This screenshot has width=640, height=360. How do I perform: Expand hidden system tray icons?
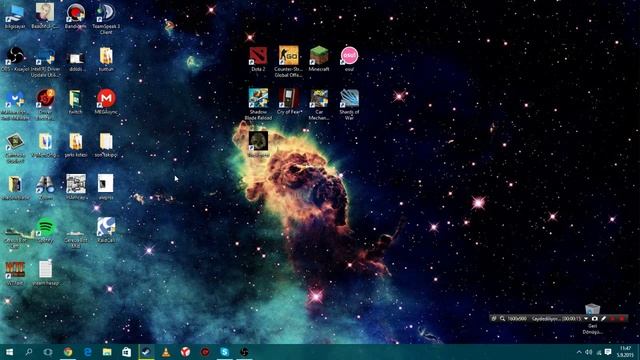[x=579, y=352]
